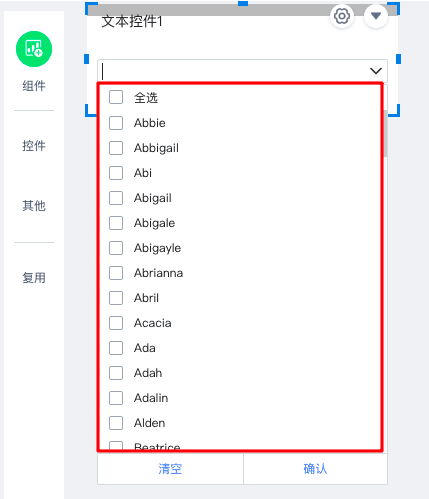Check the Abrianna checkbox

[x=116, y=273]
